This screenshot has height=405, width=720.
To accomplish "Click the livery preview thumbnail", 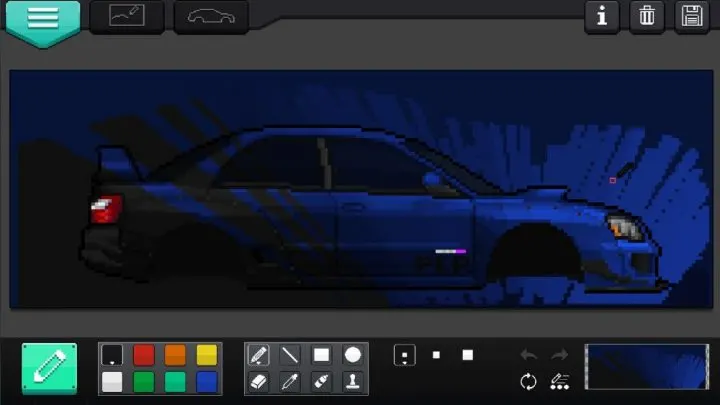I will [x=647, y=367].
